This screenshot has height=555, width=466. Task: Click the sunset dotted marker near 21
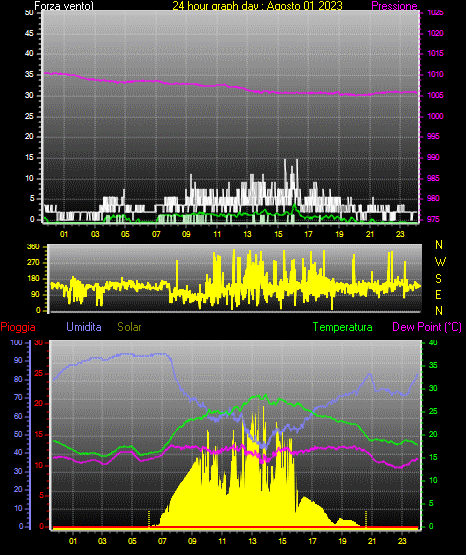[x=366, y=518]
